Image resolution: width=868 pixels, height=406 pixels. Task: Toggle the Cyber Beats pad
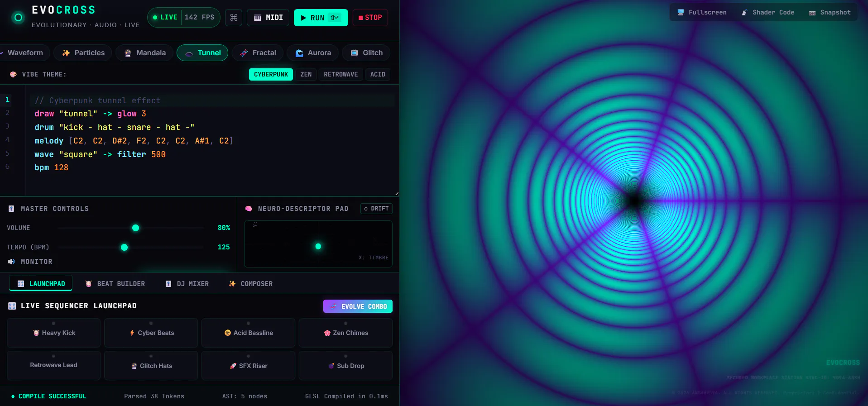point(151,333)
